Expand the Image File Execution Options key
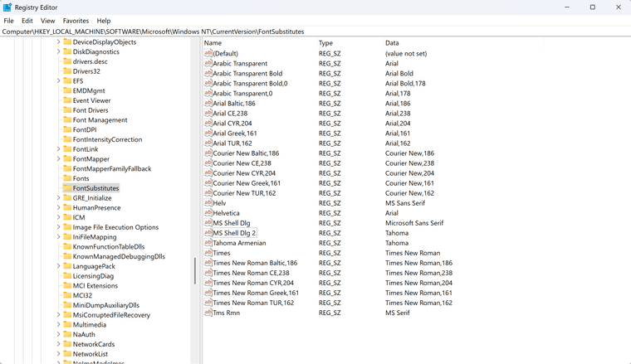 coord(58,227)
